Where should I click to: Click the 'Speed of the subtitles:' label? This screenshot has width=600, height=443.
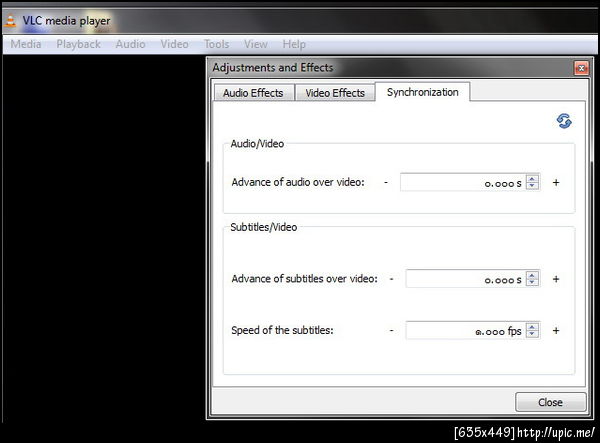pos(282,330)
